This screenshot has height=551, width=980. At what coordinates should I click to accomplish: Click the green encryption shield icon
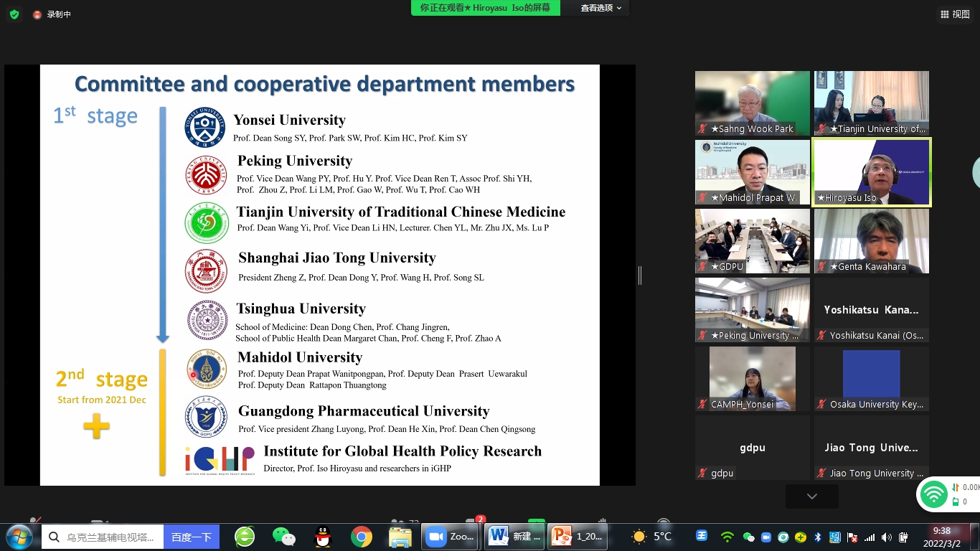tap(14, 14)
